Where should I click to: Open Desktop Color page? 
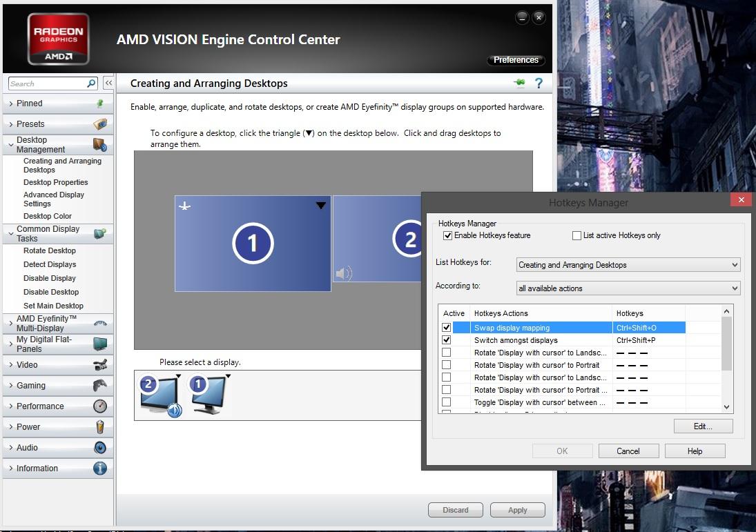click(x=47, y=216)
